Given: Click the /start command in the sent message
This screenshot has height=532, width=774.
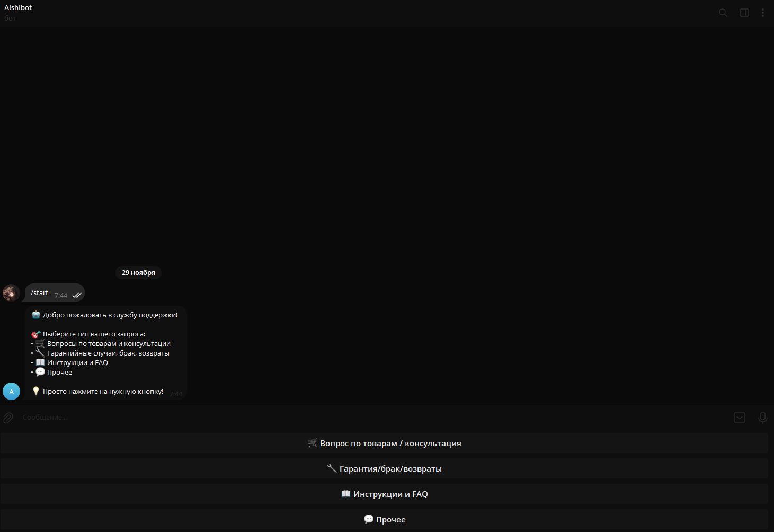Looking at the screenshot, I should point(40,293).
